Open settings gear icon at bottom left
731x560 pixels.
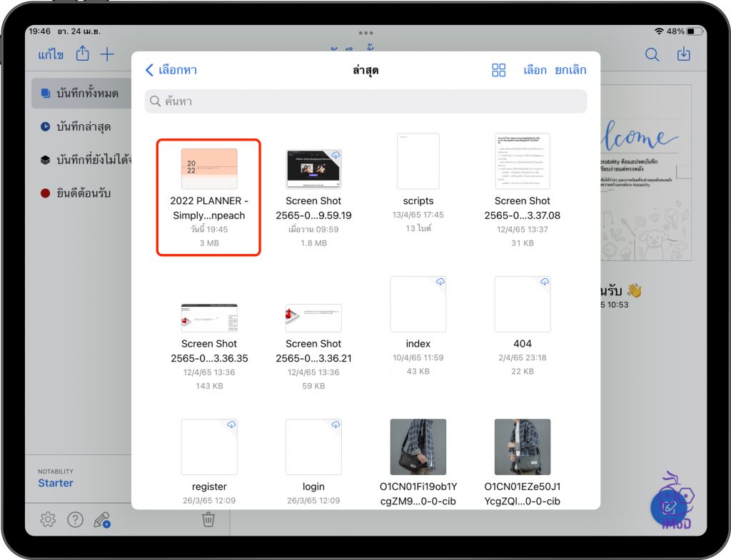(48, 519)
